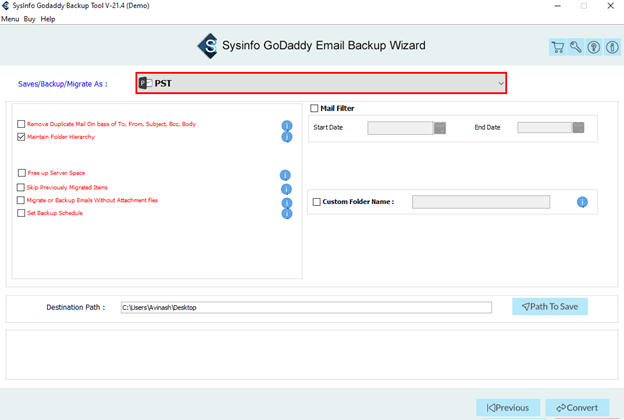
Task: Click the Saves/Backup/Migrate As label
Action: point(62,84)
